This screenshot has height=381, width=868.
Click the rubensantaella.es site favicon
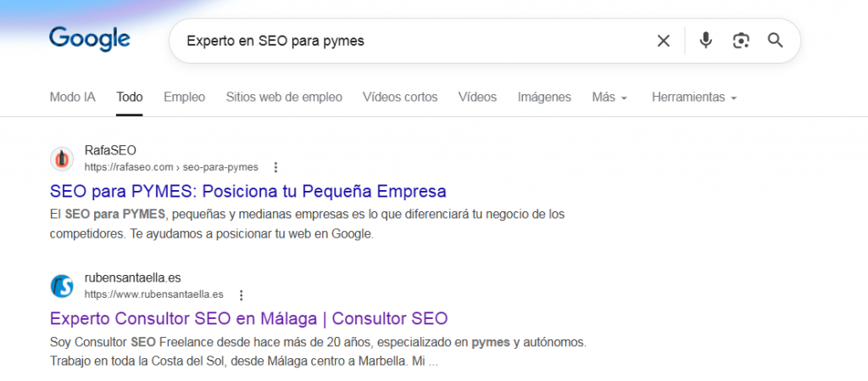[x=62, y=286]
